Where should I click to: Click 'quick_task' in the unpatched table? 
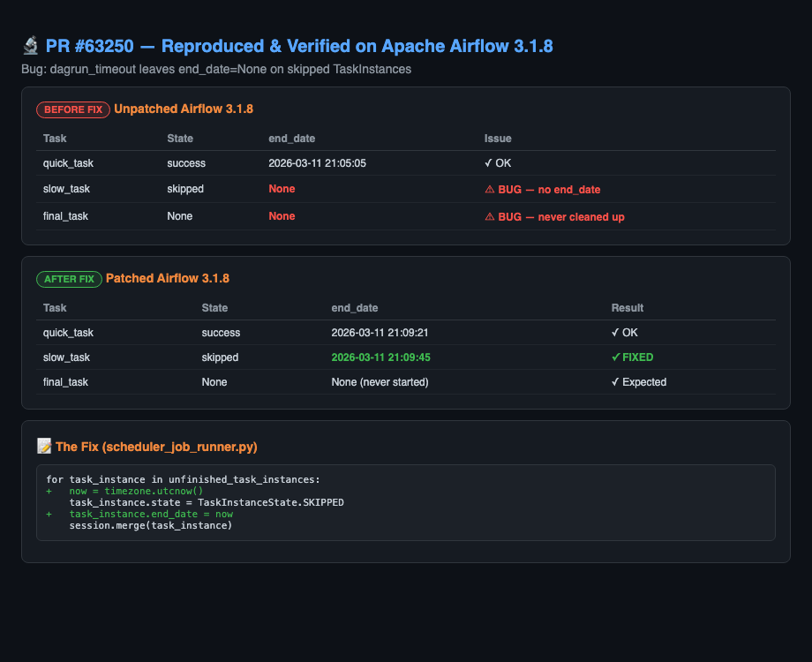[x=68, y=163]
